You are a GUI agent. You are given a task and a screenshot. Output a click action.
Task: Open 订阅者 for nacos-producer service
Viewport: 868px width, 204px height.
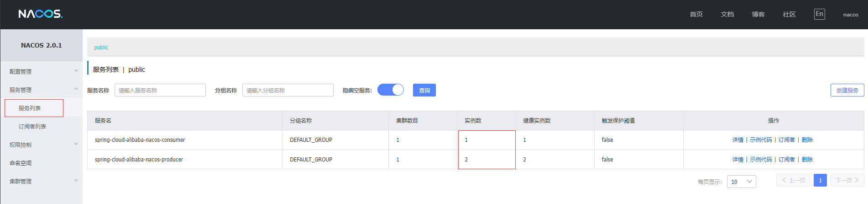click(787, 159)
